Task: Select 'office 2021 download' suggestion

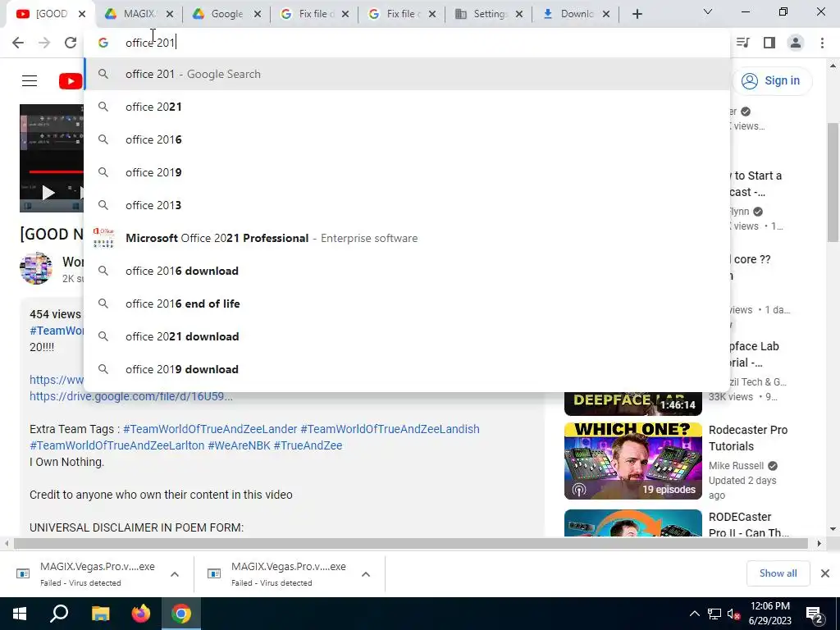Action: [407, 336]
